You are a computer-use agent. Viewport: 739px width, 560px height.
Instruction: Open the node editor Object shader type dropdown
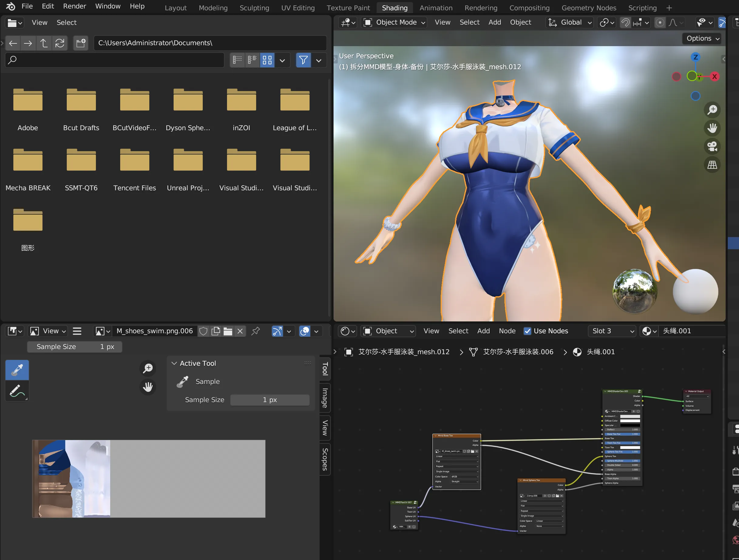coord(388,331)
